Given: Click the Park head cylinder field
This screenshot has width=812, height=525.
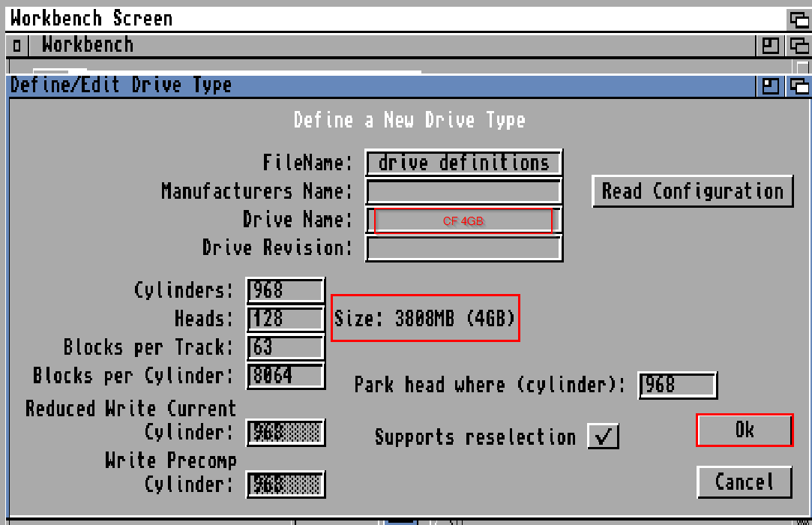Looking at the screenshot, I should point(677,385).
